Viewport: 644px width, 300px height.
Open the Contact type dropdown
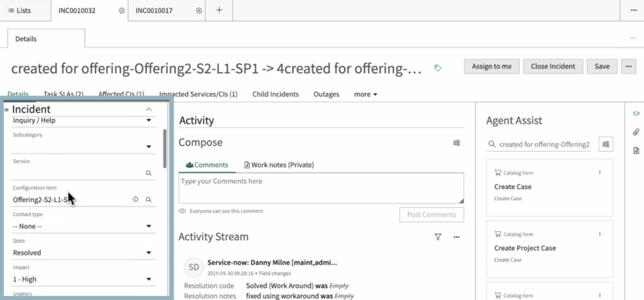[x=84, y=226]
